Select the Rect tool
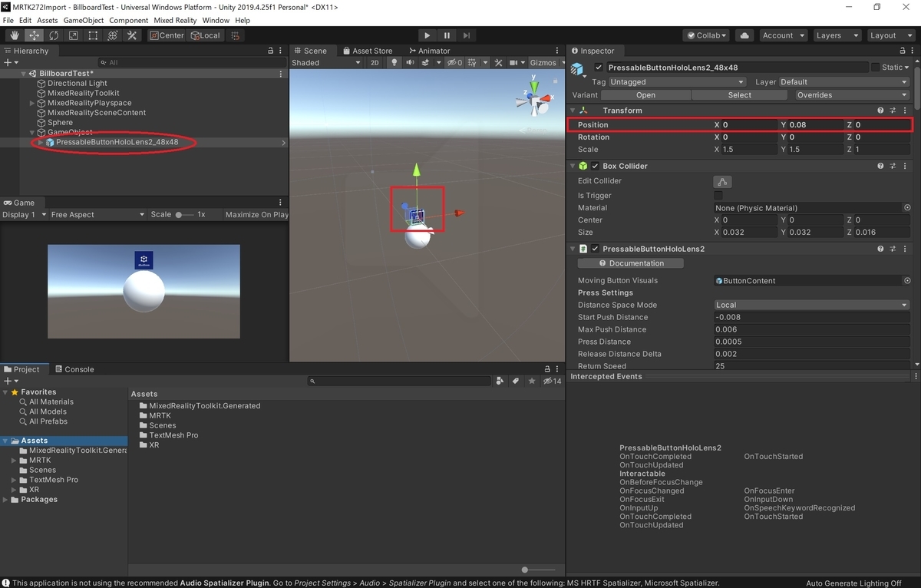 [93, 35]
